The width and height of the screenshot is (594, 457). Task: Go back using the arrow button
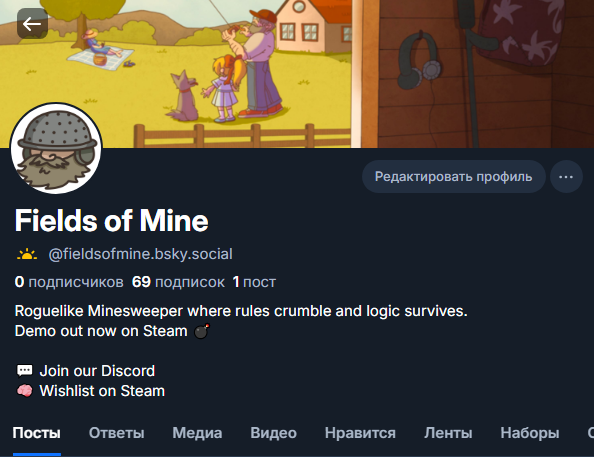click(32, 24)
